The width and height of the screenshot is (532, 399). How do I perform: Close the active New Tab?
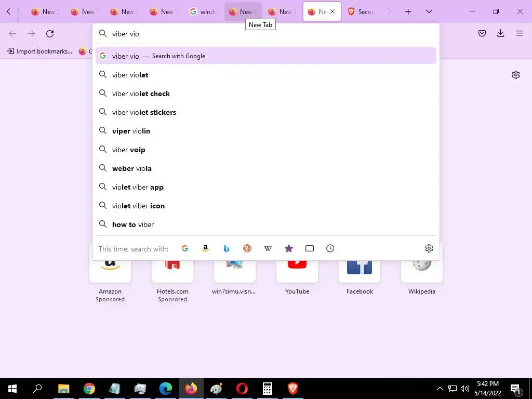[332, 11]
